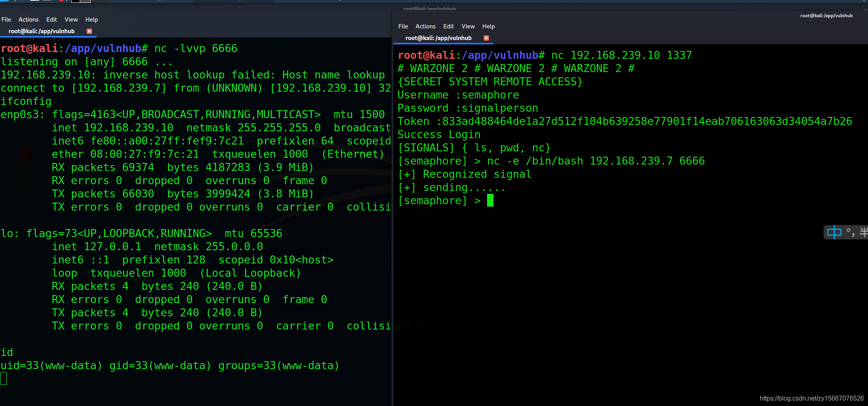
Task: Click 'enp0s3: flags=4163' interface line
Action: tap(193, 115)
